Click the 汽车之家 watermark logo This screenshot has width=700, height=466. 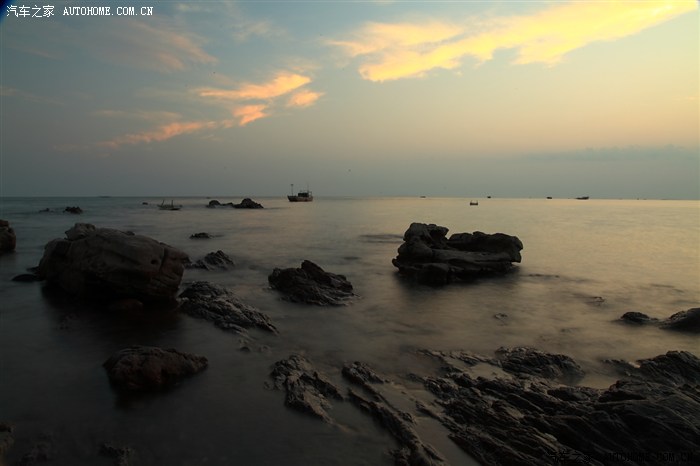[30, 11]
